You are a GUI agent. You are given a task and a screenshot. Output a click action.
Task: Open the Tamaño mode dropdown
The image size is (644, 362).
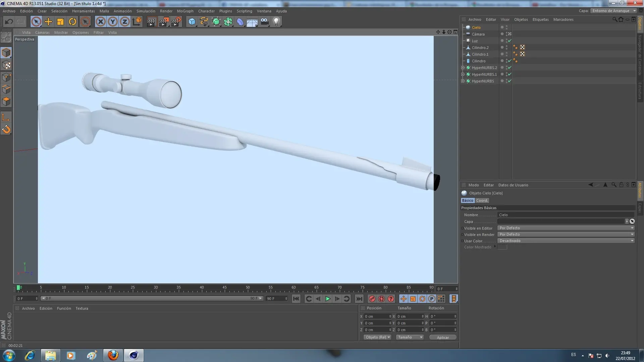click(410, 337)
